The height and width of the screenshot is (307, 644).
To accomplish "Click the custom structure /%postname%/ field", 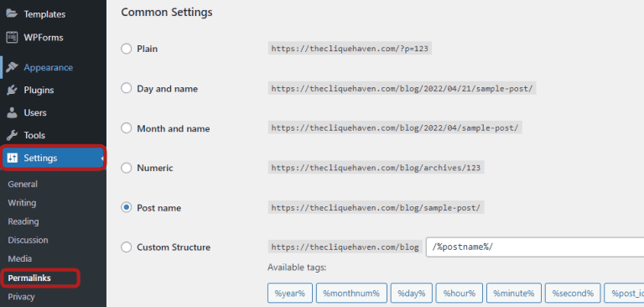I will [535, 247].
